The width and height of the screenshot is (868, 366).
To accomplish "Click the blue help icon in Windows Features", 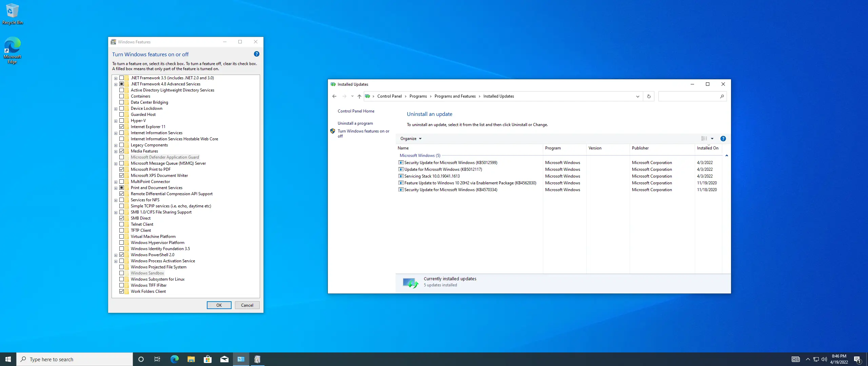I will coord(257,54).
